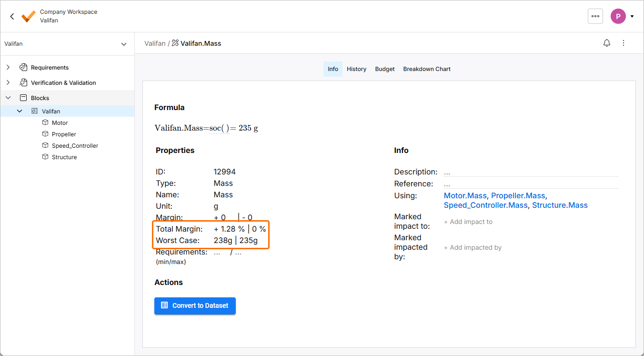Click the Verification & Validation icon
This screenshot has height=356, width=644.
(x=23, y=83)
